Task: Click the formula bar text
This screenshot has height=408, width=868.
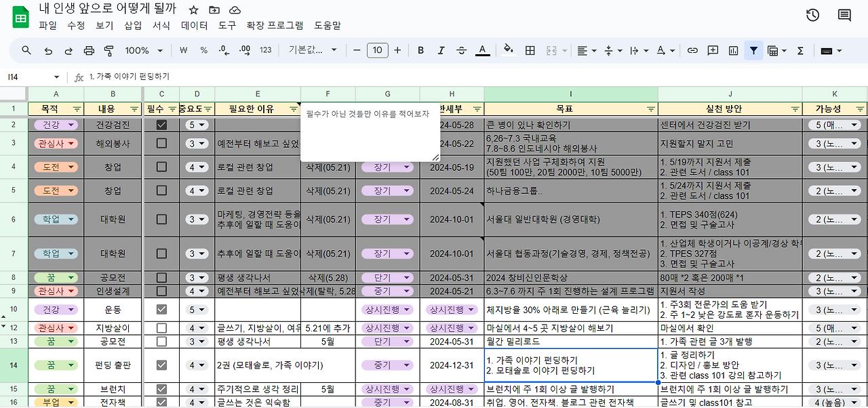Action: tap(130, 77)
